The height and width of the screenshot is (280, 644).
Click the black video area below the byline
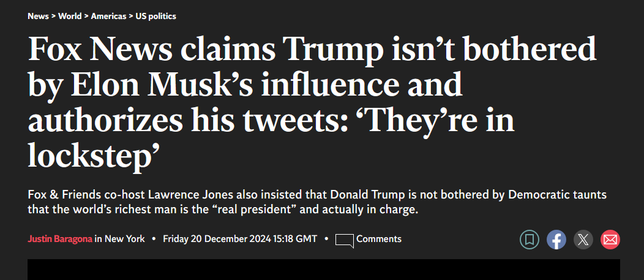coord(324,270)
